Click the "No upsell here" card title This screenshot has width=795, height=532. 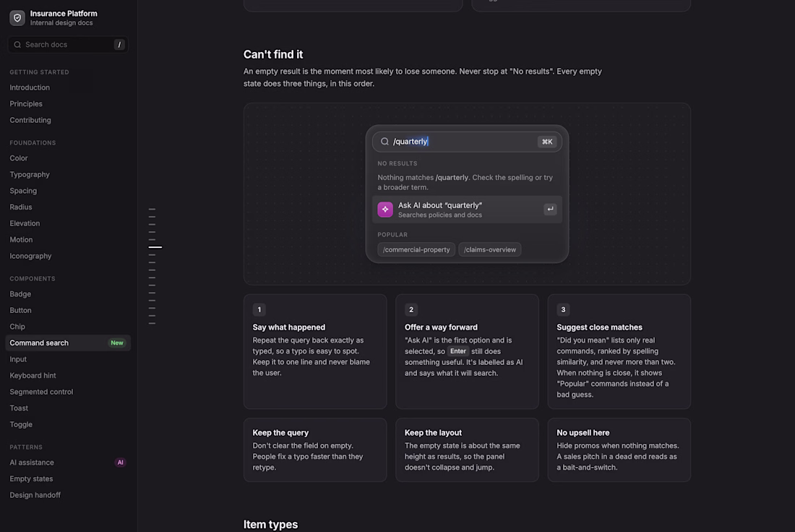point(583,432)
